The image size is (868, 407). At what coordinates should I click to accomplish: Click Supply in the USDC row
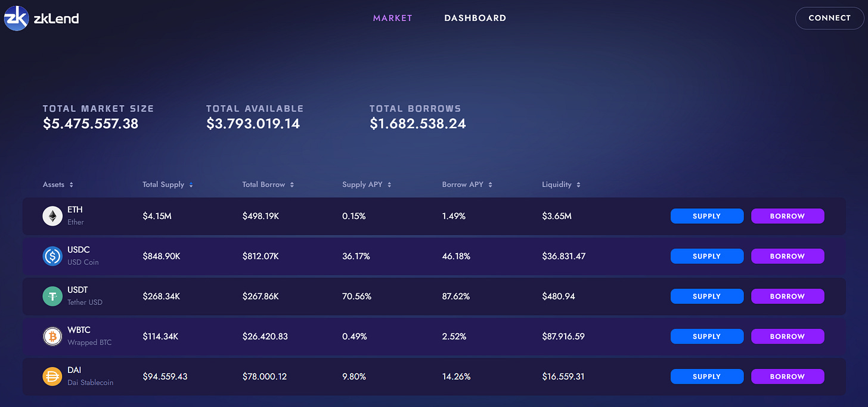[707, 256]
